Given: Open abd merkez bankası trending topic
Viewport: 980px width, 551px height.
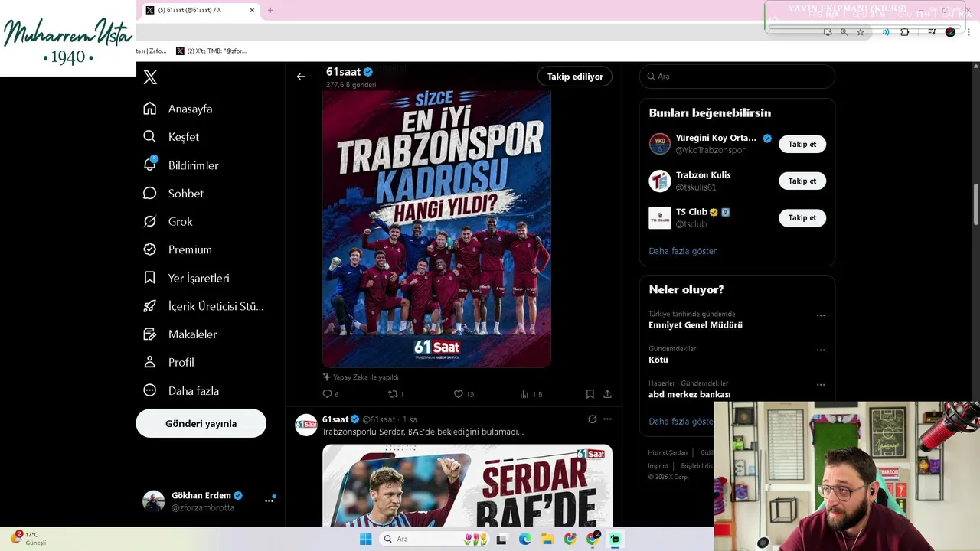Looking at the screenshot, I should click(x=690, y=395).
